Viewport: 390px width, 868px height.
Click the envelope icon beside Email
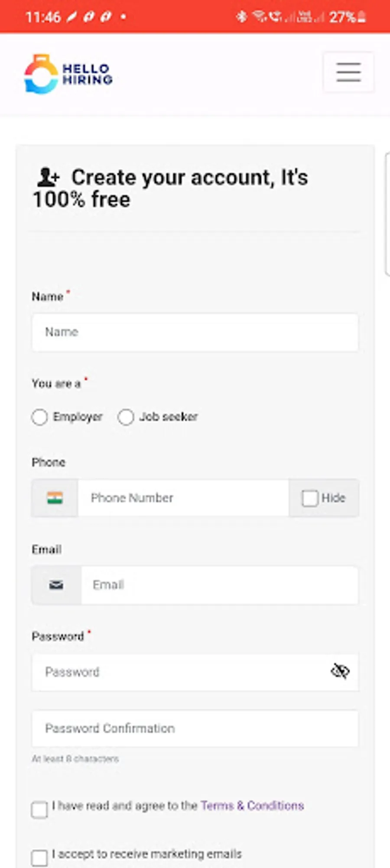coord(56,585)
